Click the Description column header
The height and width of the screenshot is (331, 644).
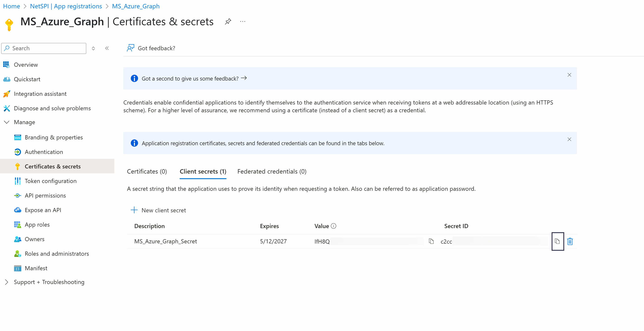tap(149, 226)
